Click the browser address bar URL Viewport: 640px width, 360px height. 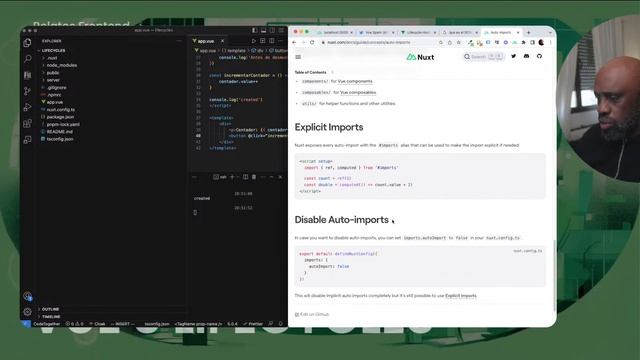(x=369, y=42)
